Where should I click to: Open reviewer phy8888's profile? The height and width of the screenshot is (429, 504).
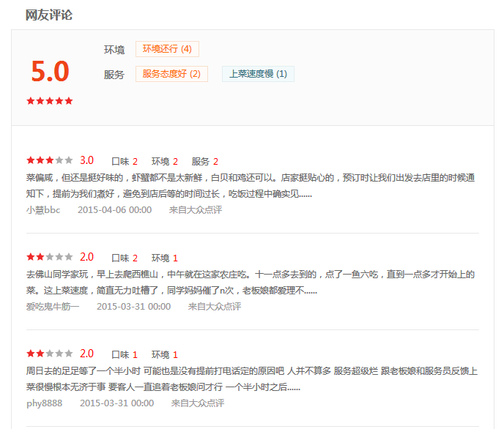point(45,403)
